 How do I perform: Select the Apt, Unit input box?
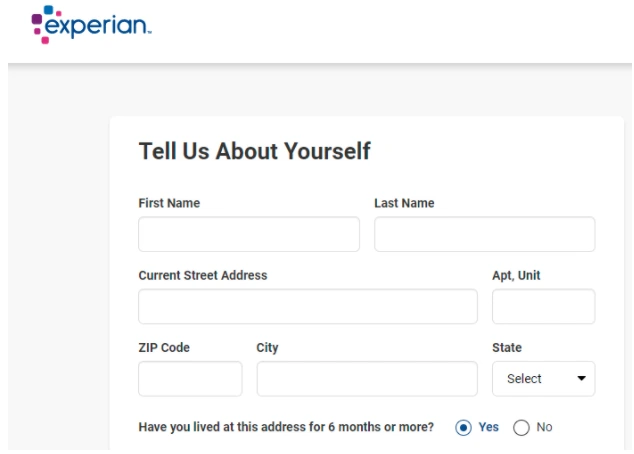[543, 306]
